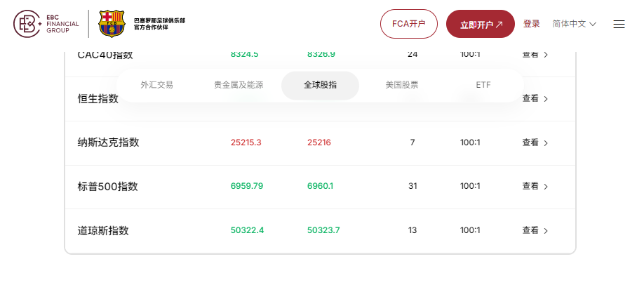Click the 6960.1 price value
The width and height of the screenshot is (644, 285).
click(321, 186)
